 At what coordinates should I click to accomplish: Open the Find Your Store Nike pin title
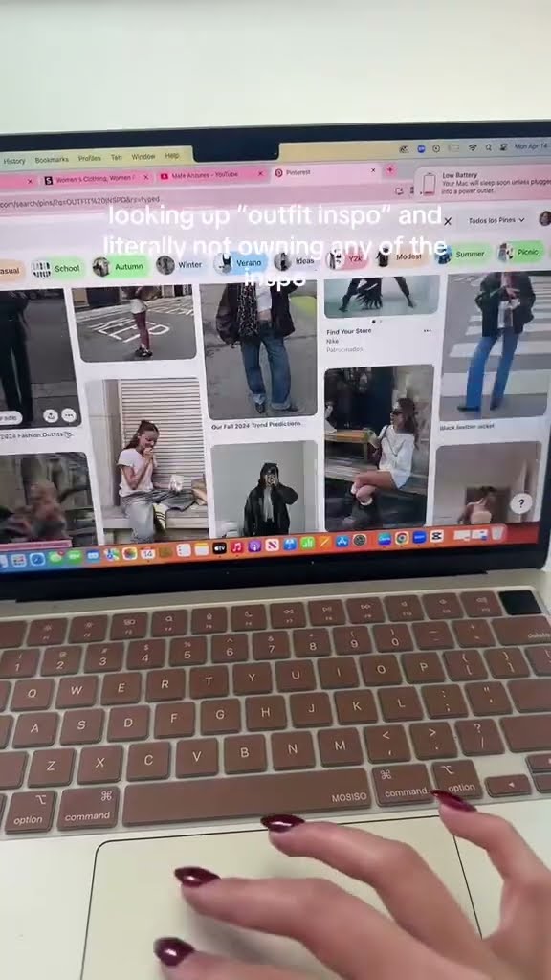(348, 332)
